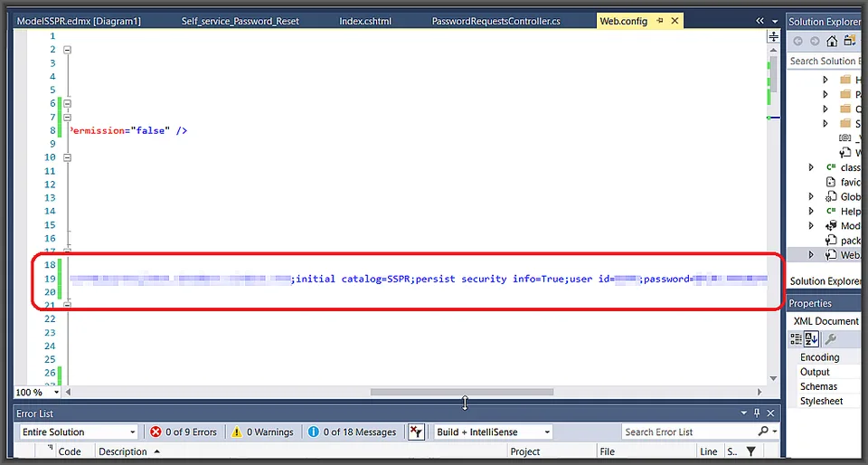Screen dimensions: 868x465
Task: Click the folder-view icon next to Home
Action: pyautogui.click(x=850, y=42)
